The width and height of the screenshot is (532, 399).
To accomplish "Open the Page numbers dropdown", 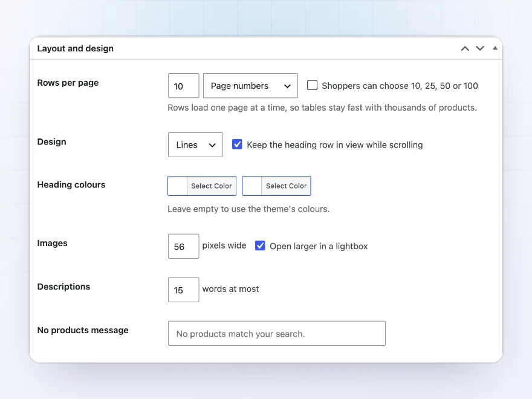I will [x=250, y=86].
